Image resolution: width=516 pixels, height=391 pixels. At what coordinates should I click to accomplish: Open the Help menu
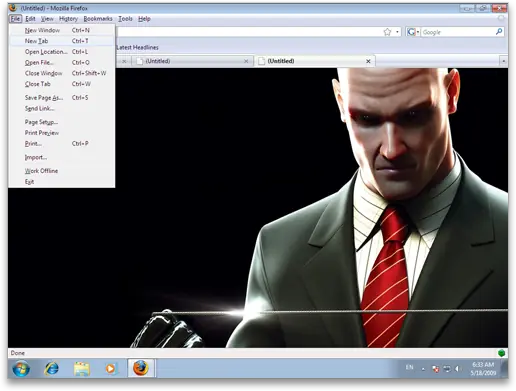(x=144, y=19)
